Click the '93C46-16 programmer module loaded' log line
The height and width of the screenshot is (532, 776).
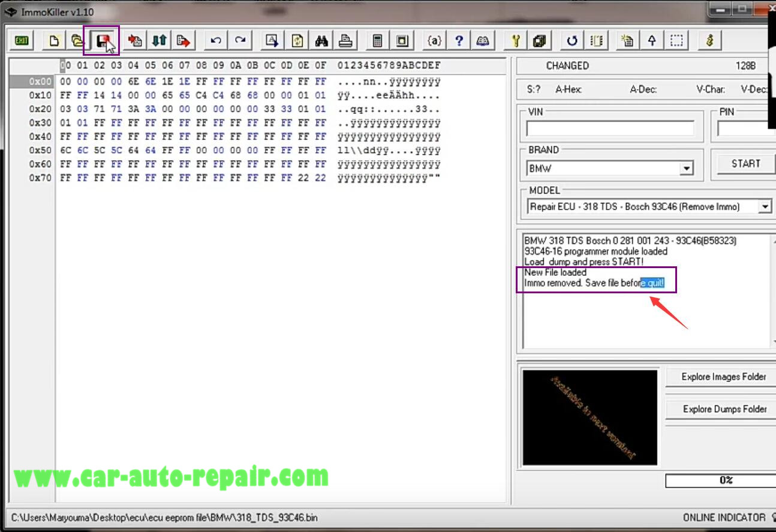[595, 251]
